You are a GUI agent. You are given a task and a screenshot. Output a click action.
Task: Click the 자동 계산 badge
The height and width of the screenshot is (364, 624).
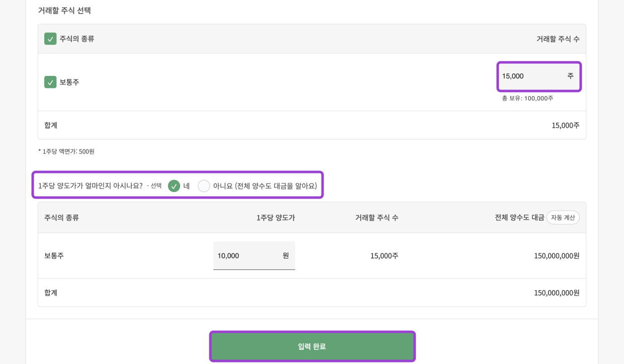(x=563, y=218)
